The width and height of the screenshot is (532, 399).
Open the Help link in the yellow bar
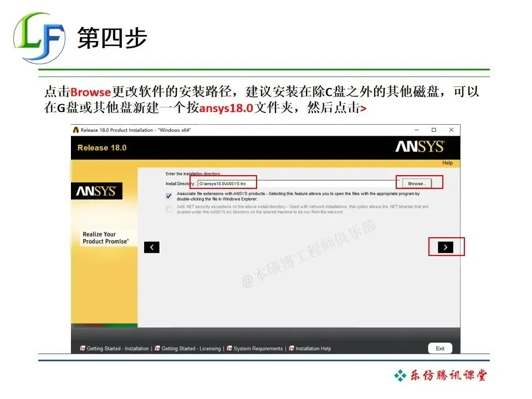(447, 163)
